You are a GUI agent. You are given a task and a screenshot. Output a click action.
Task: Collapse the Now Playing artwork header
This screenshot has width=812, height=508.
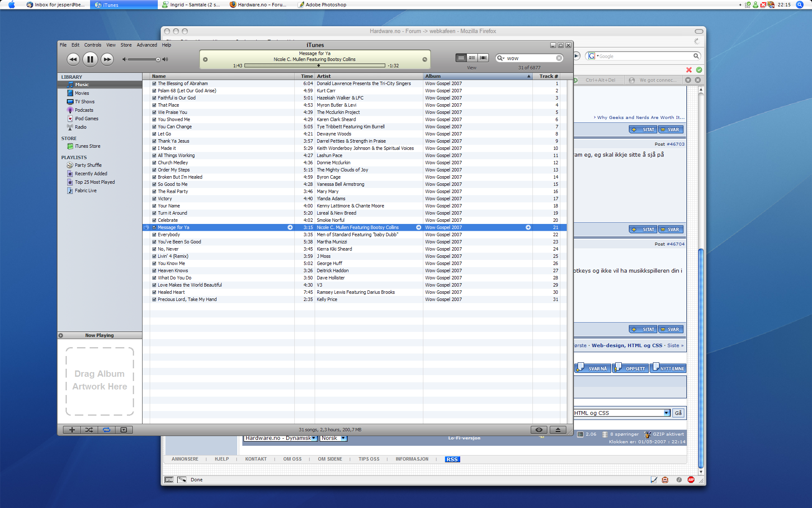(x=61, y=335)
